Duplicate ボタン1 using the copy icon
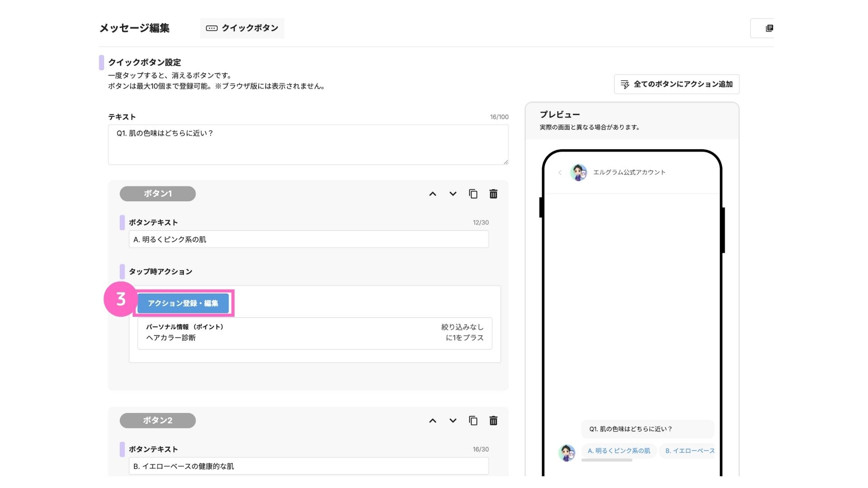 click(473, 194)
